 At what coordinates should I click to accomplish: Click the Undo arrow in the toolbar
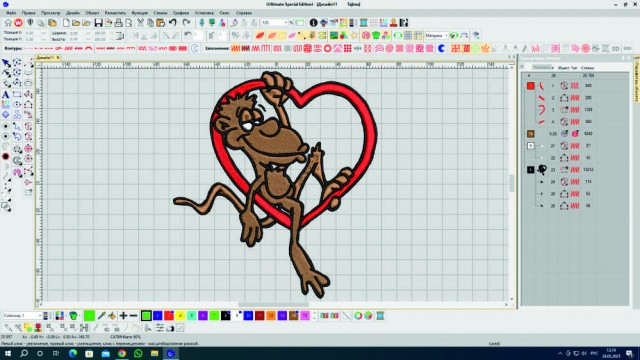[x=173, y=23]
